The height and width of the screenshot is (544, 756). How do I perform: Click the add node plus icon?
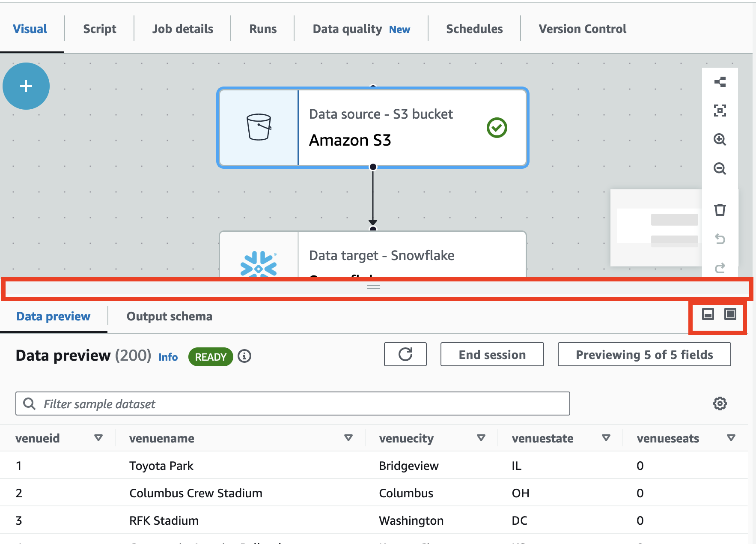coord(26,86)
